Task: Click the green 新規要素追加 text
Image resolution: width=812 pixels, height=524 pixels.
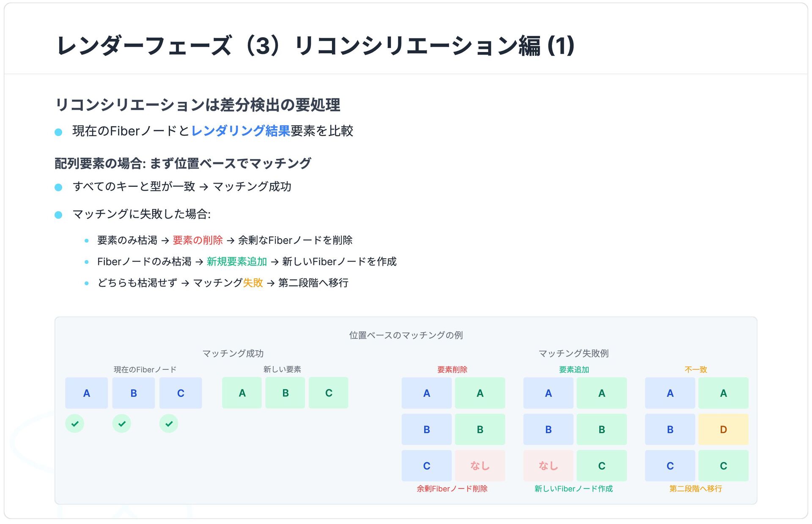Action: 237,262
